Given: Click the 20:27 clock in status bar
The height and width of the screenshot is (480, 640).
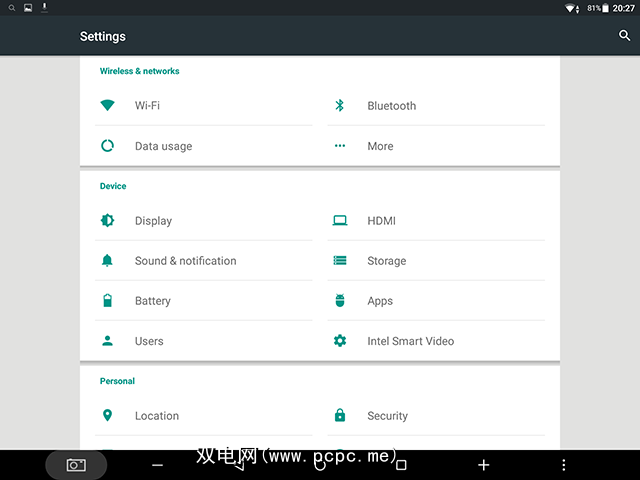Looking at the screenshot, I should coord(623,8).
